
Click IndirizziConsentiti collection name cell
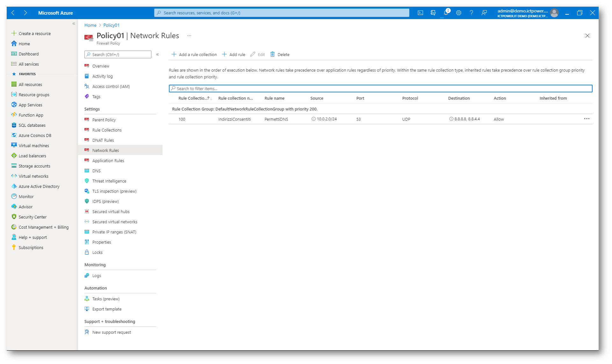pyautogui.click(x=234, y=119)
